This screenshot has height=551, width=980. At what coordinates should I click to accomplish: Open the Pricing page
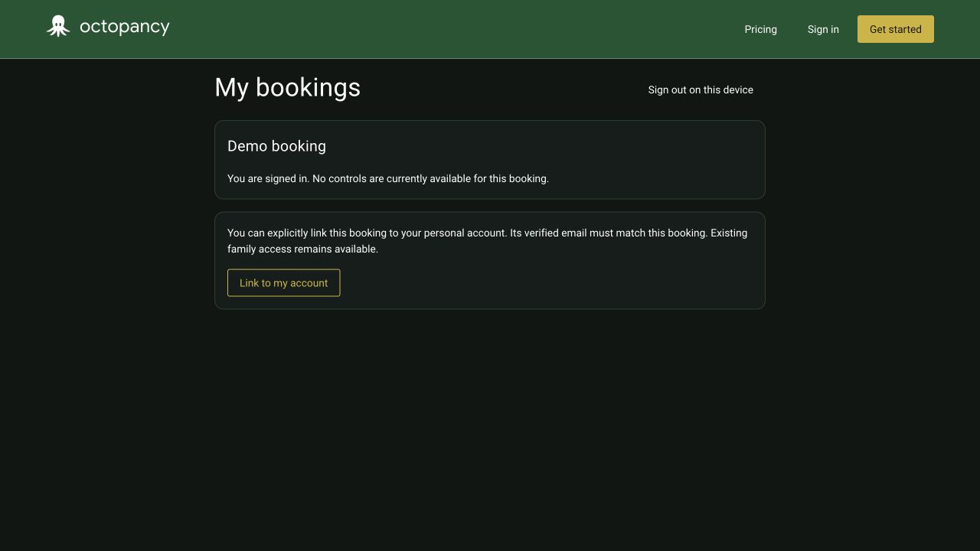point(760,29)
